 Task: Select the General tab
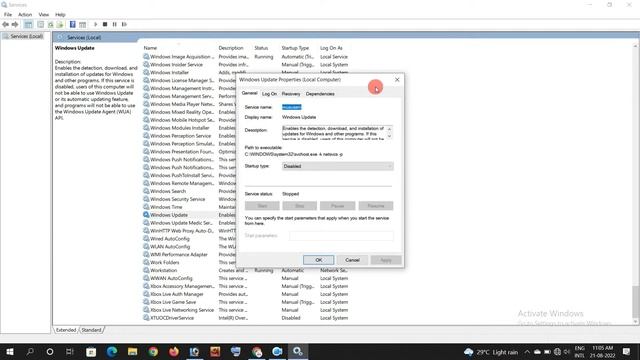click(249, 93)
